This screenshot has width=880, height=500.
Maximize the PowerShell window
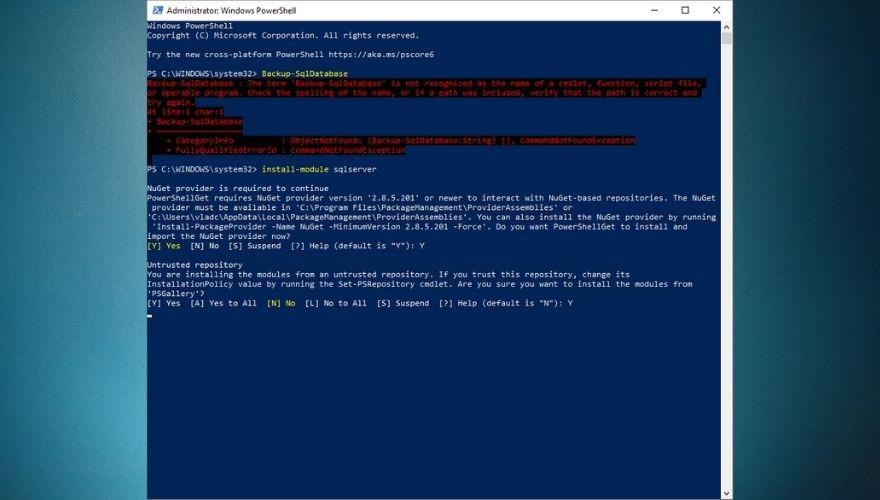[x=685, y=10]
